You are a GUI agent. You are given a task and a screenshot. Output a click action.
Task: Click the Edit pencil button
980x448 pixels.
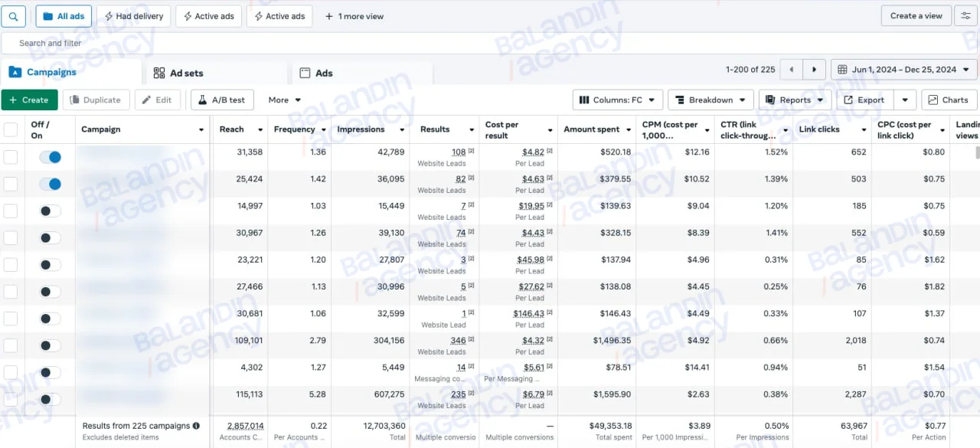click(x=158, y=100)
